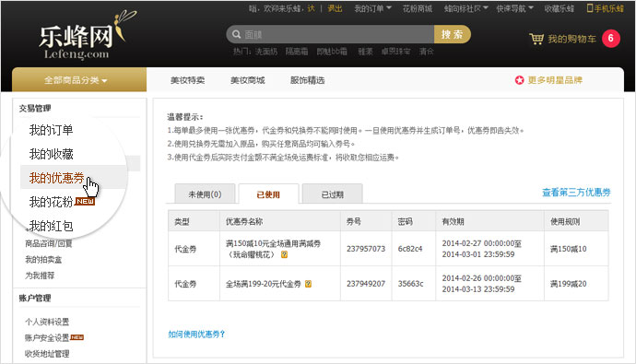636x364 pixels.
Task: Click 收藏乐蜂 link in top bar
Action: coord(559,8)
